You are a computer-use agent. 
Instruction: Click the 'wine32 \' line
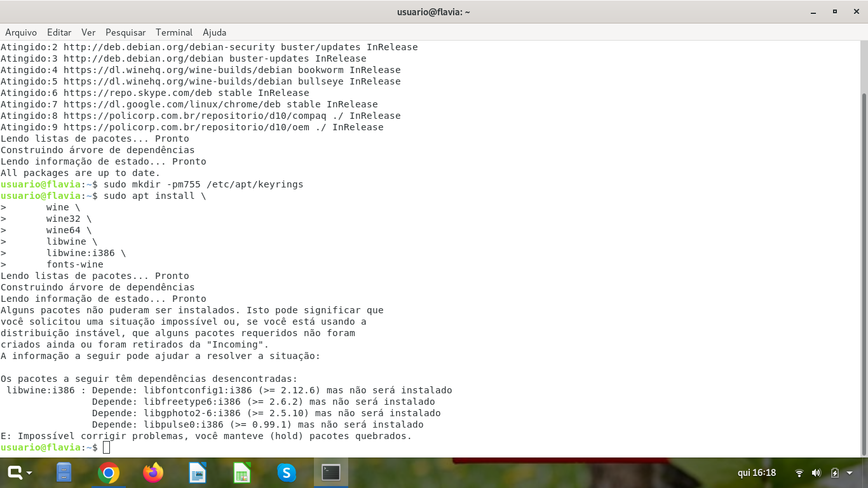[x=69, y=219]
